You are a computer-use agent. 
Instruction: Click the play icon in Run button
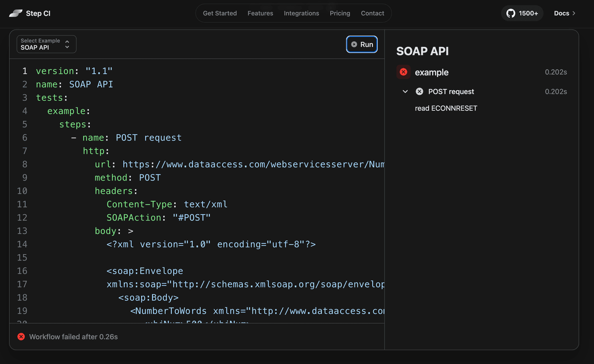(x=354, y=45)
